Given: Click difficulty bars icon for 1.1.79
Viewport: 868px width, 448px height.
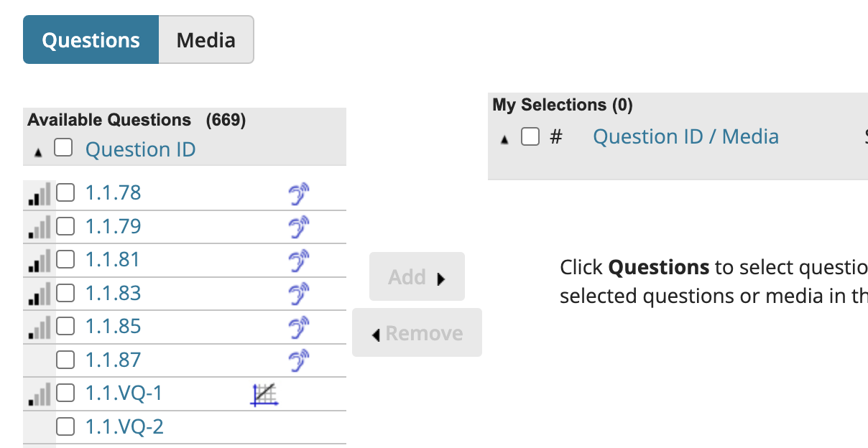Looking at the screenshot, I should pyautogui.click(x=40, y=227).
